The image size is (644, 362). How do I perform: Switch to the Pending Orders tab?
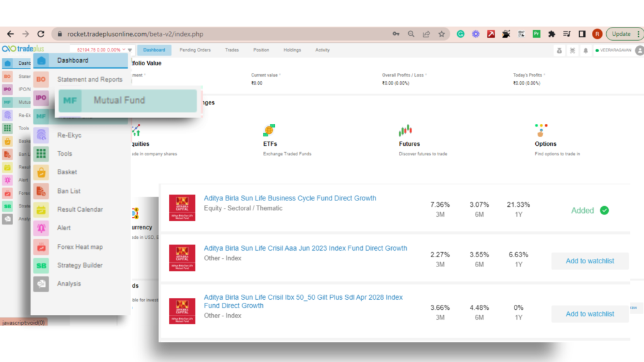coord(196,49)
